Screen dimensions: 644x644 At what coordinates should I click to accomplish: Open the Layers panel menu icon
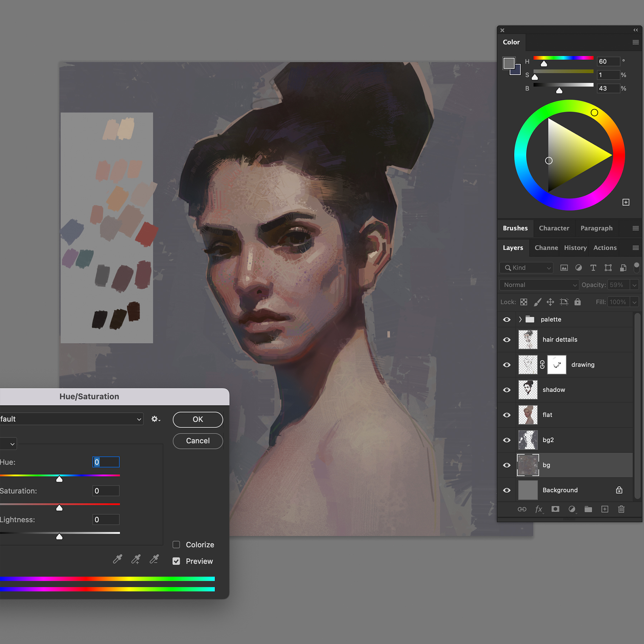[636, 248]
